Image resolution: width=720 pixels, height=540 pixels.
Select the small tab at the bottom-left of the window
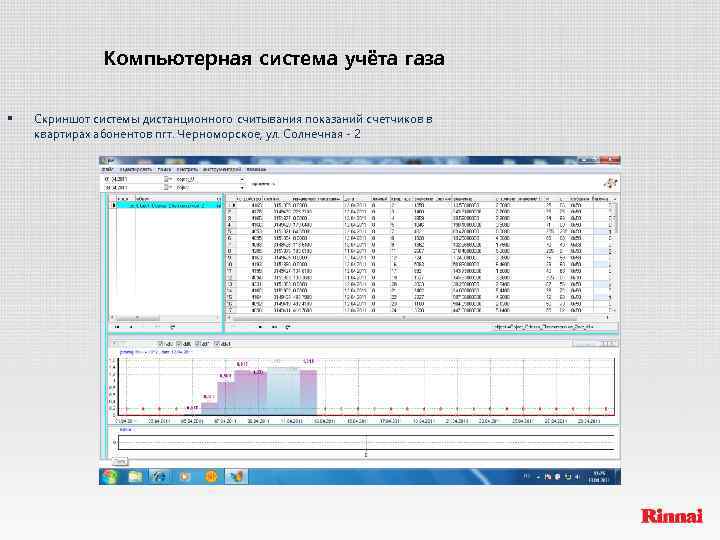point(120,461)
